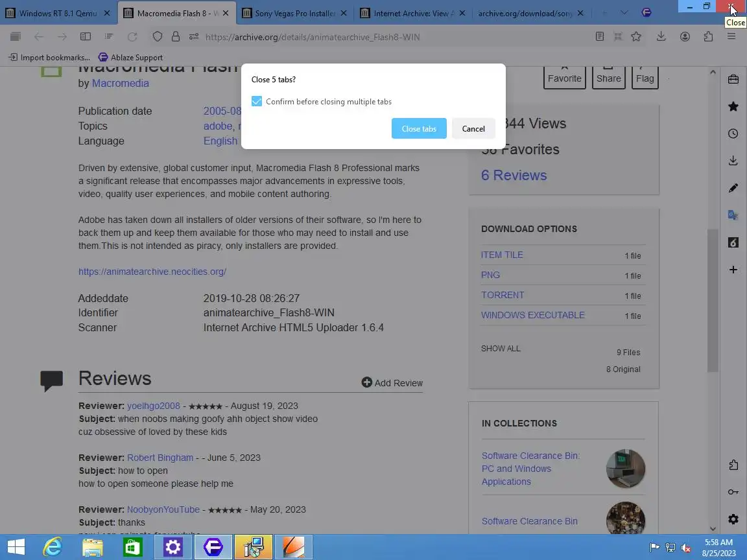Click the site padlock security icon
This screenshot has width=747, height=560.
click(x=176, y=37)
